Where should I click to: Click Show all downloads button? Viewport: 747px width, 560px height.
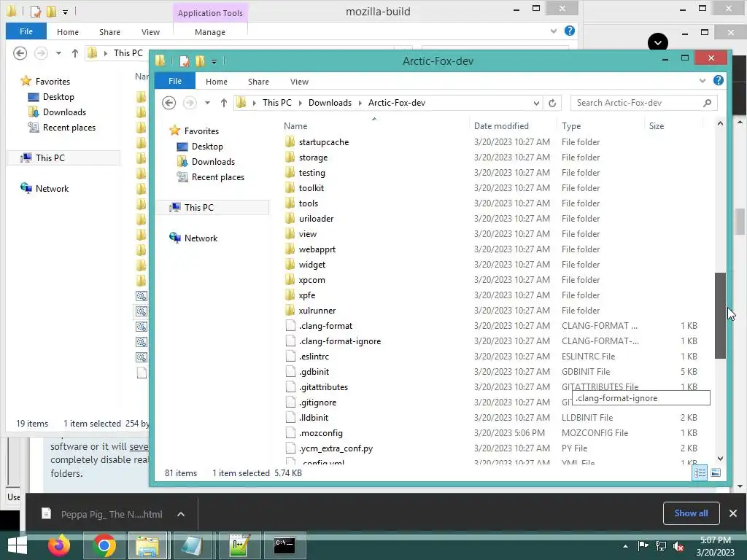(x=691, y=513)
